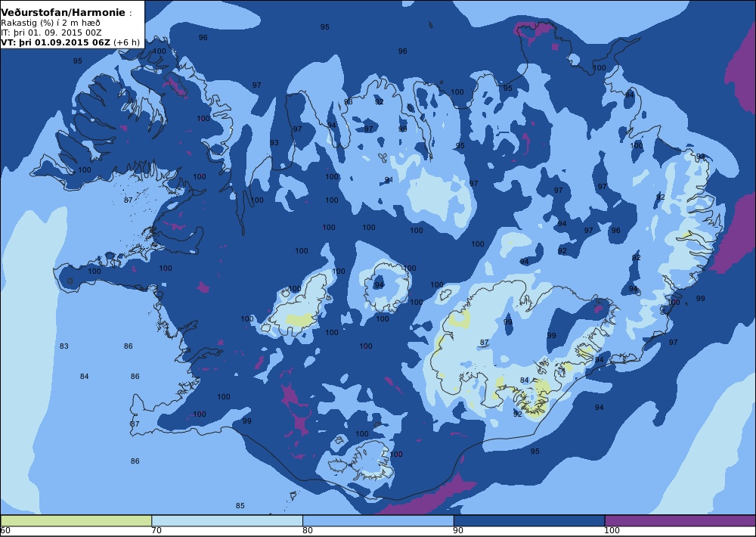Click the pale blue 70–80 legend swatch
The height and width of the screenshot is (537, 756).
coord(227,520)
